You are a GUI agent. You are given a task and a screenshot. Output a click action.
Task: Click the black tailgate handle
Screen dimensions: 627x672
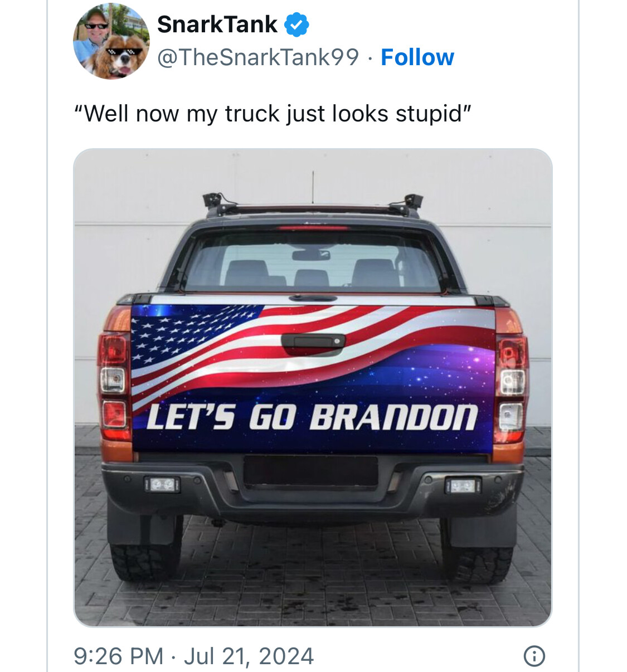(x=312, y=342)
